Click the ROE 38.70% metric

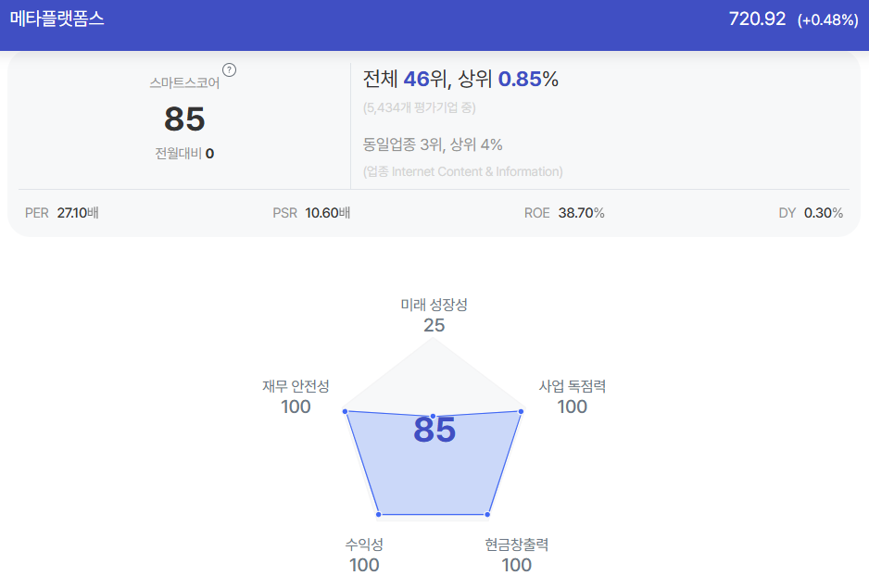[564, 213]
